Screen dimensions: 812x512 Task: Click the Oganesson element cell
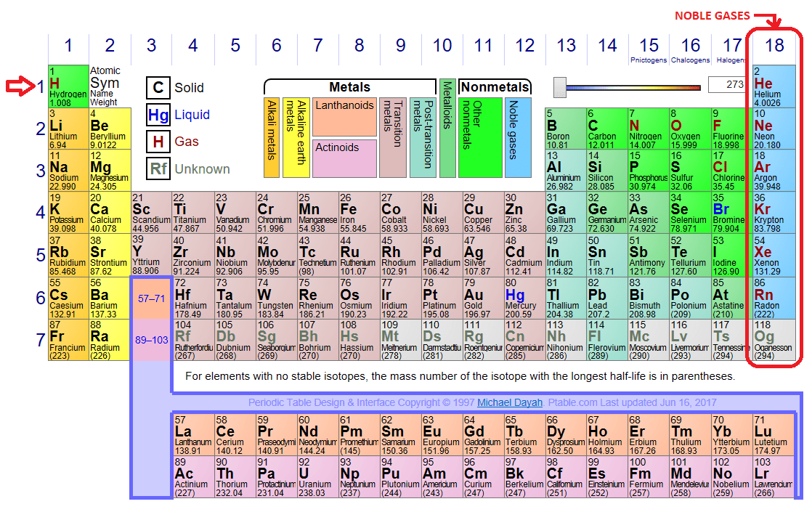[x=774, y=340]
